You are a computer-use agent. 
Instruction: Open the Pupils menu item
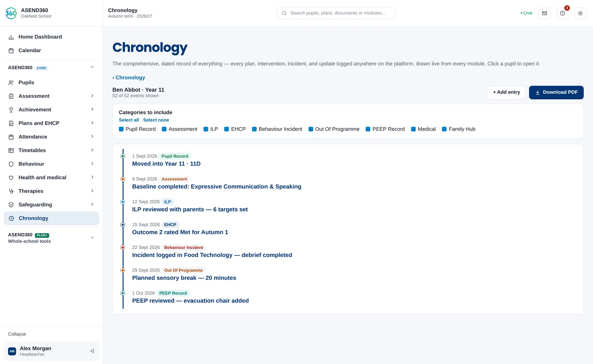click(x=52, y=83)
